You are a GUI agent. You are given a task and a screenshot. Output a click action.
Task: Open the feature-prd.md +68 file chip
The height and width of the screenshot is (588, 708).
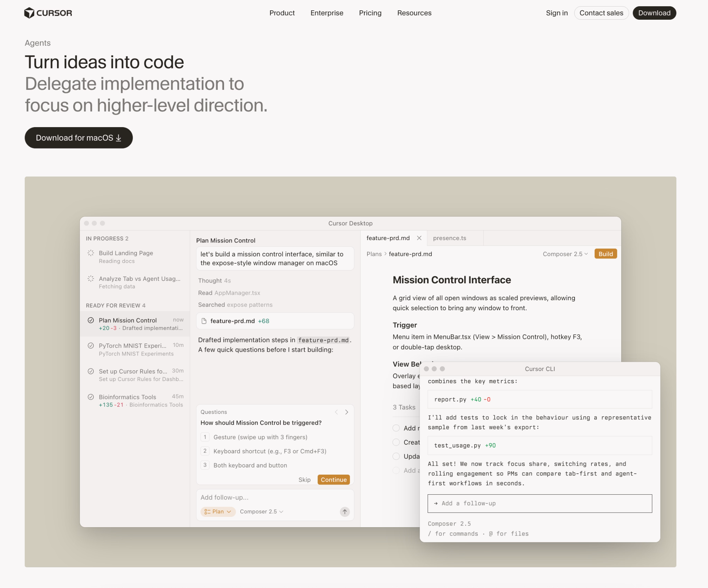275,321
